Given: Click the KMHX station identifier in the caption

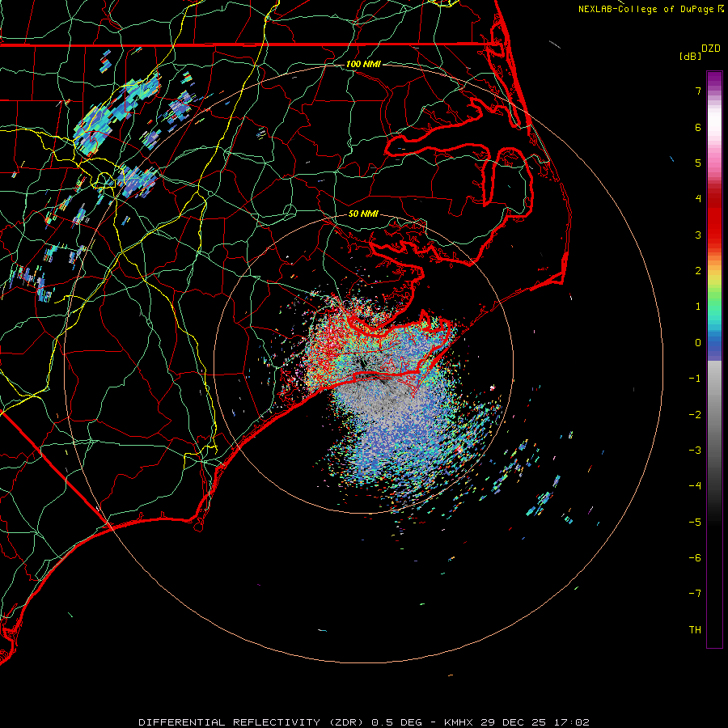Looking at the screenshot, I should tap(459, 722).
